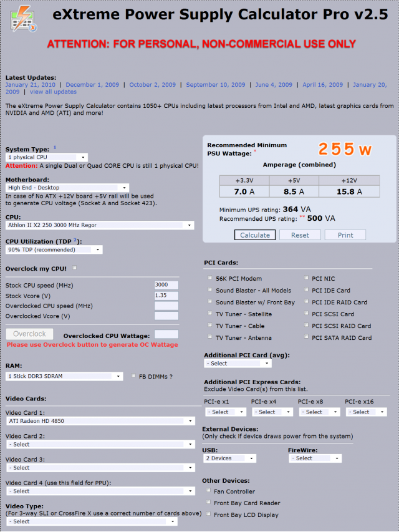Image resolution: width=399 pixels, height=532 pixels.
Task: Click the disabled Overclock button
Action: click(x=29, y=334)
